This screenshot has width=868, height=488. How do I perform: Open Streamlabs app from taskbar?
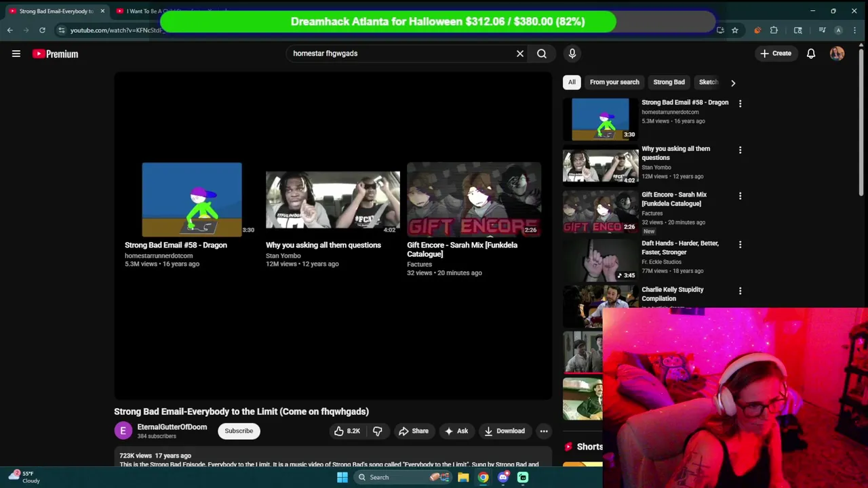[x=523, y=477]
